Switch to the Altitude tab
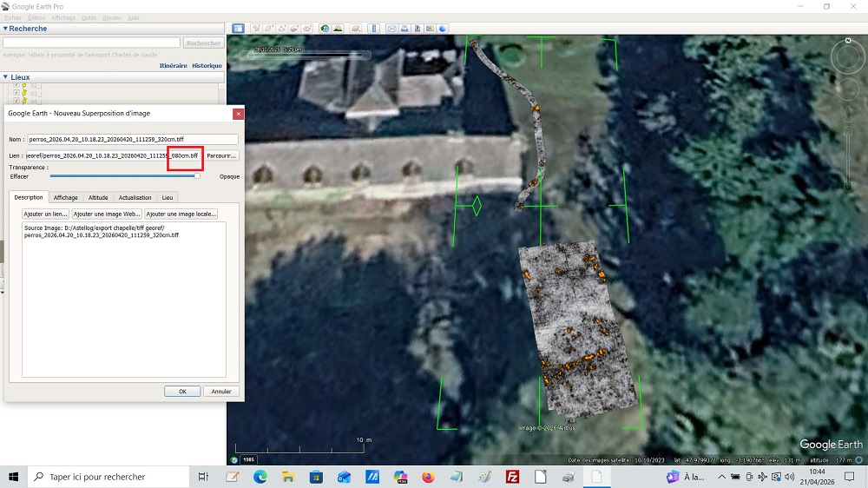868x488 pixels. [x=98, y=197]
